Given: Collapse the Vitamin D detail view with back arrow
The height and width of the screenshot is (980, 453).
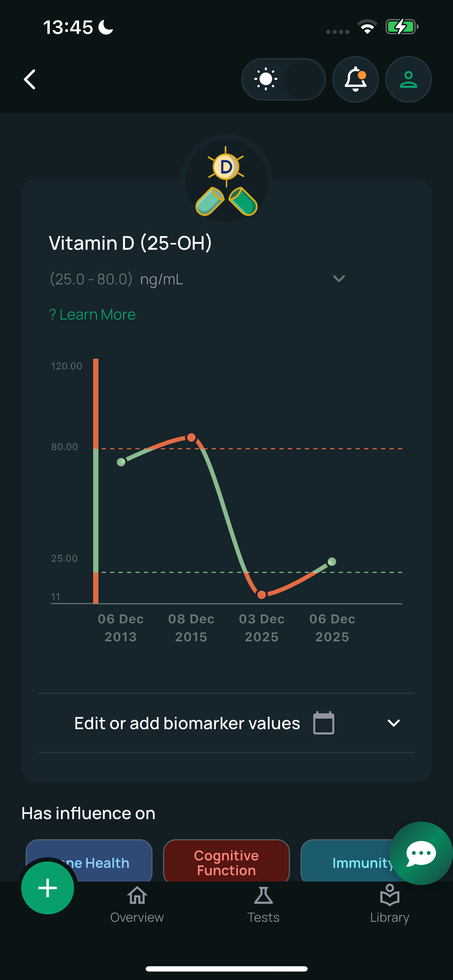Looking at the screenshot, I should (30, 79).
